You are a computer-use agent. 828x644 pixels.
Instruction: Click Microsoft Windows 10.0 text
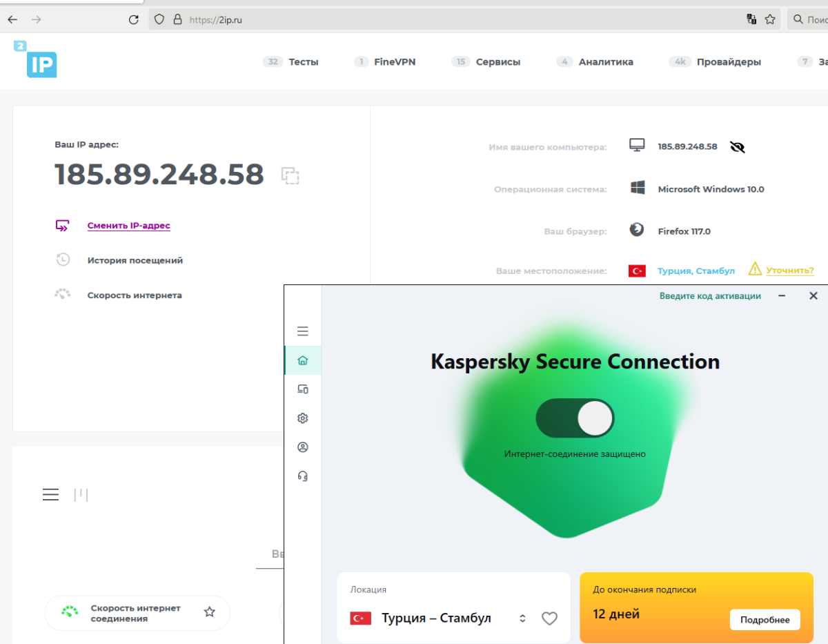(711, 189)
